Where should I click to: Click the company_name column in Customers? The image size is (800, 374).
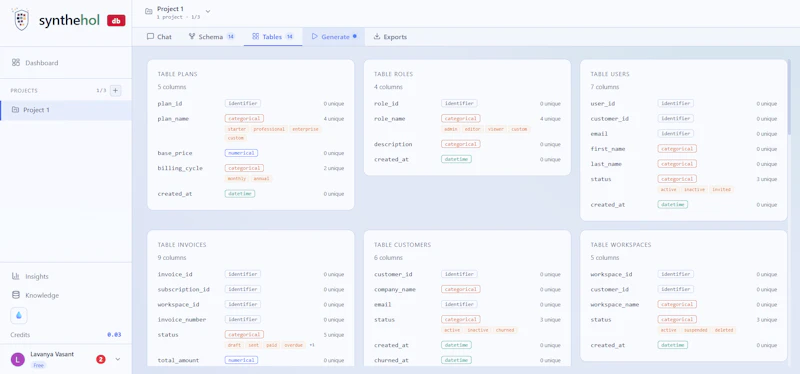click(x=395, y=289)
